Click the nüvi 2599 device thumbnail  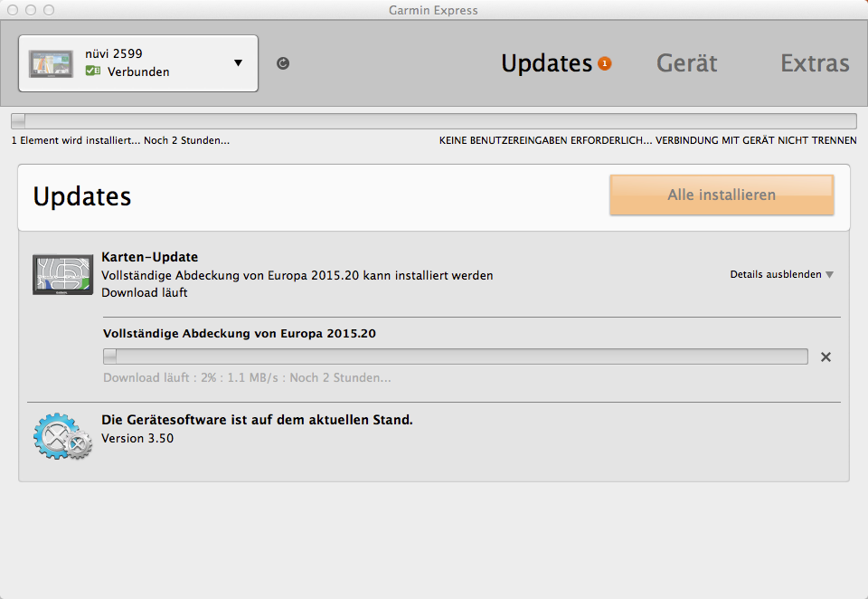click(52, 63)
